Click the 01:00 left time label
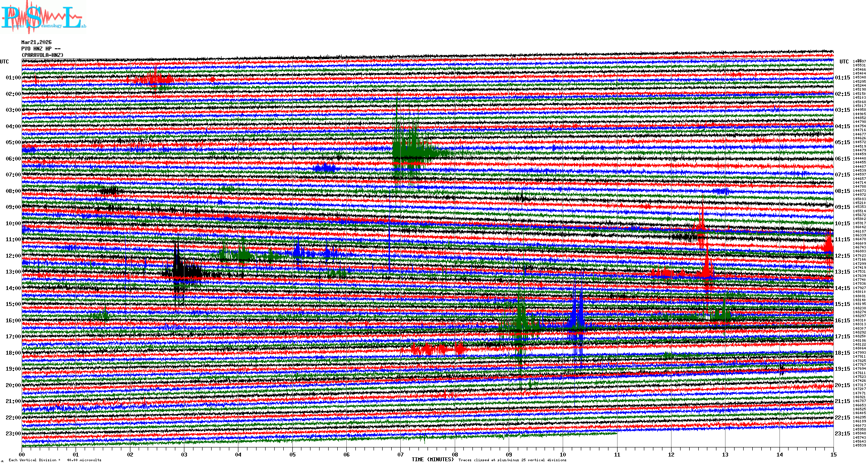The image size is (868, 466). (13, 78)
